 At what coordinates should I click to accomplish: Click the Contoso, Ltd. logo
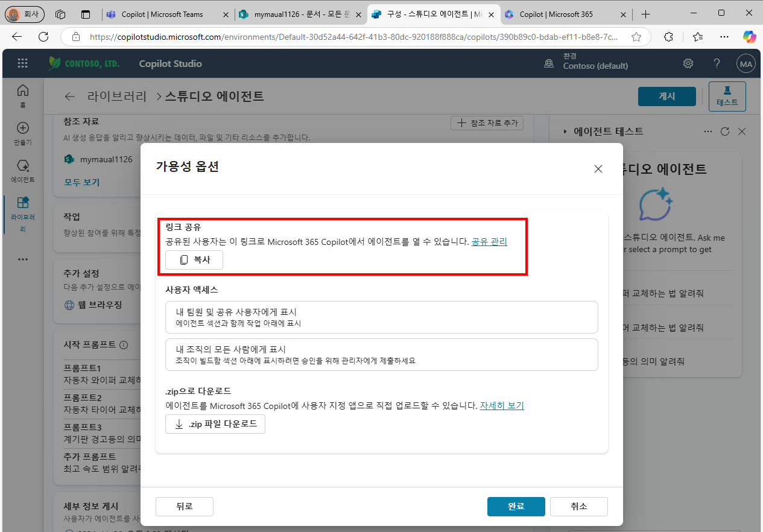(x=84, y=63)
